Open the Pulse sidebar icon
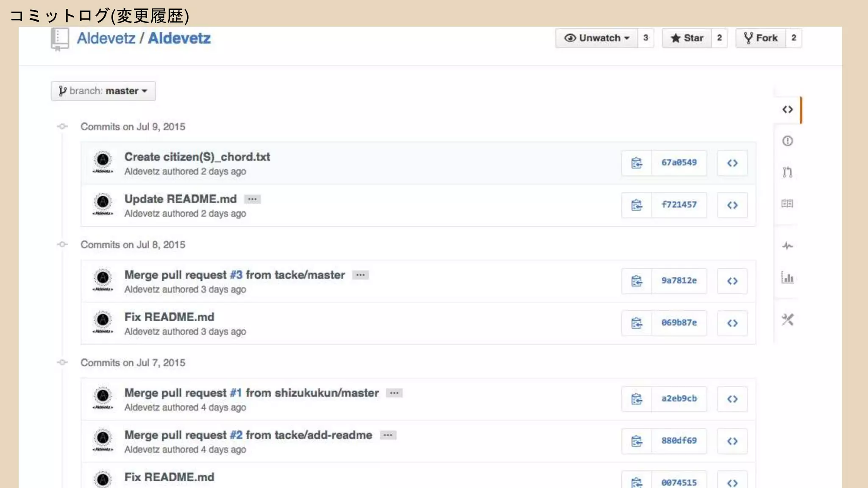868x488 pixels. pyautogui.click(x=787, y=246)
